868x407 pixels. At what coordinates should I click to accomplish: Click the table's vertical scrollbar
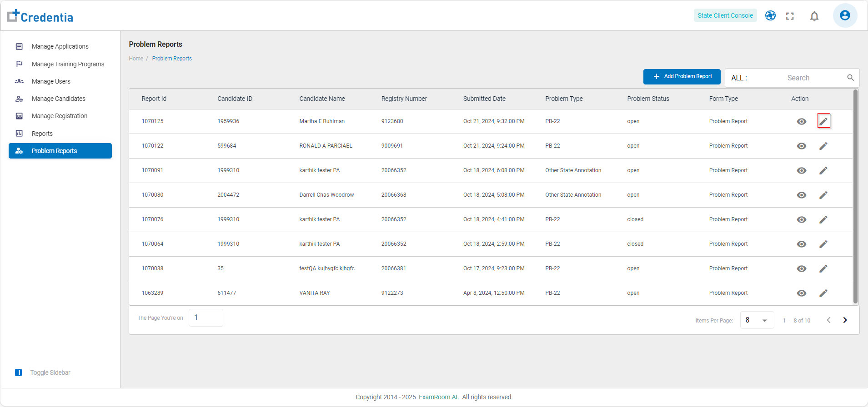[x=855, y=196]
